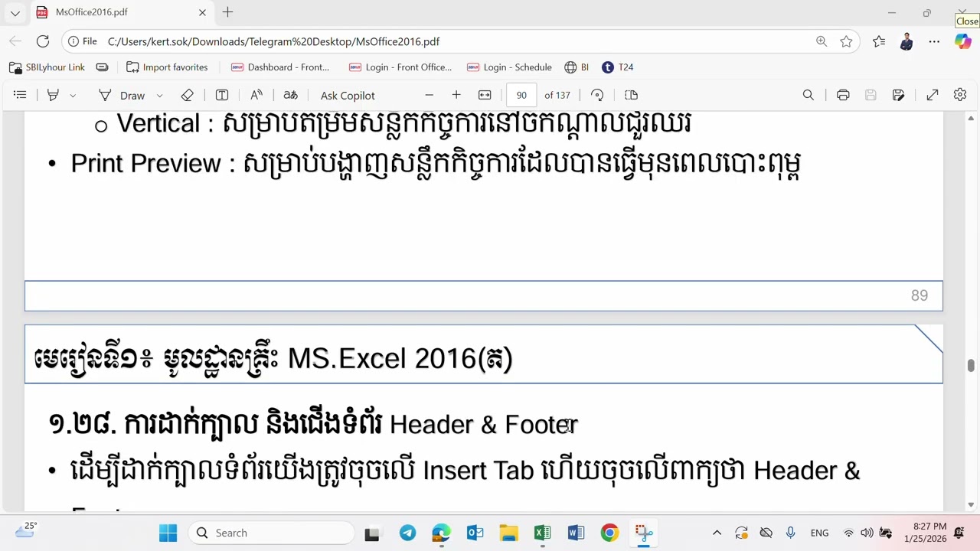Open Snipping Tool from the taskbar

tap(643, 533)
